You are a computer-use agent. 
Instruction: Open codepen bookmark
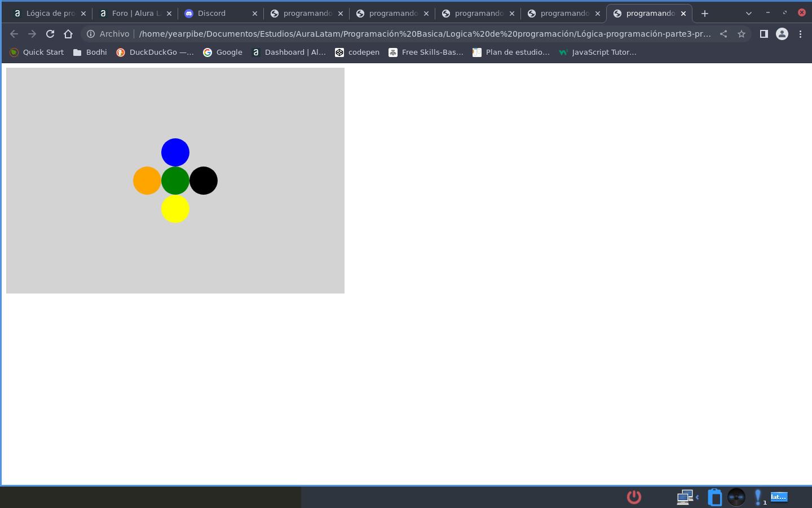point(358,52)
